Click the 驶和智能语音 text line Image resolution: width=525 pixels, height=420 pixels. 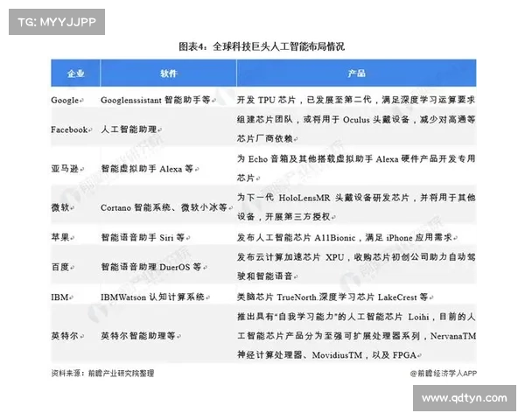(x=267, y=276)
